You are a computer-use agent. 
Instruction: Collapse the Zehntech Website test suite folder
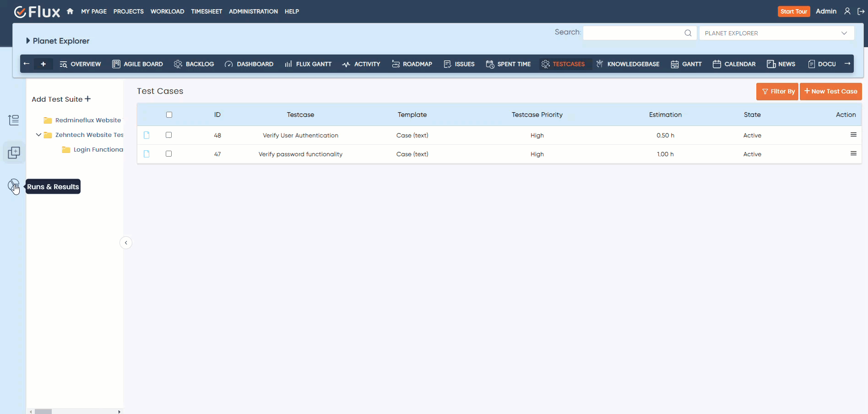tap(39, 135)
